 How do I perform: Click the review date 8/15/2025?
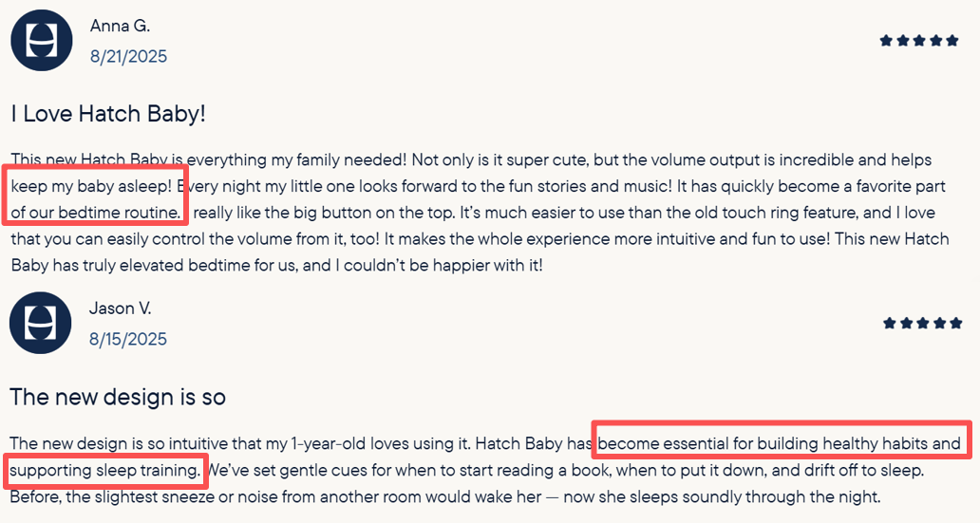point(128,340)
